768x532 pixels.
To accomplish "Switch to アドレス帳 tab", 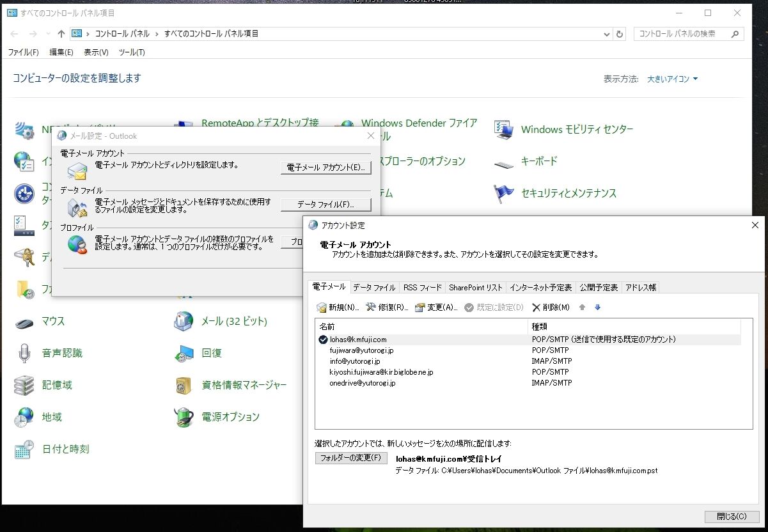I will coord(641,288).
